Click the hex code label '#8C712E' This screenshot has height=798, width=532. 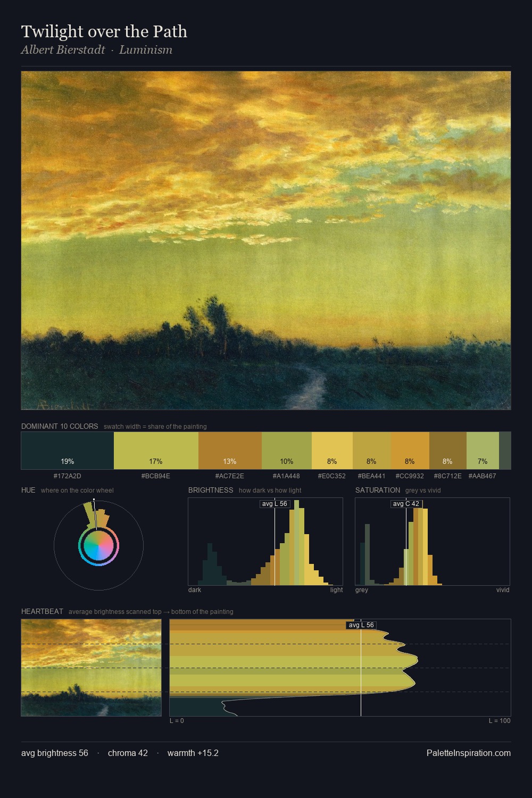(x=448, y=476)
